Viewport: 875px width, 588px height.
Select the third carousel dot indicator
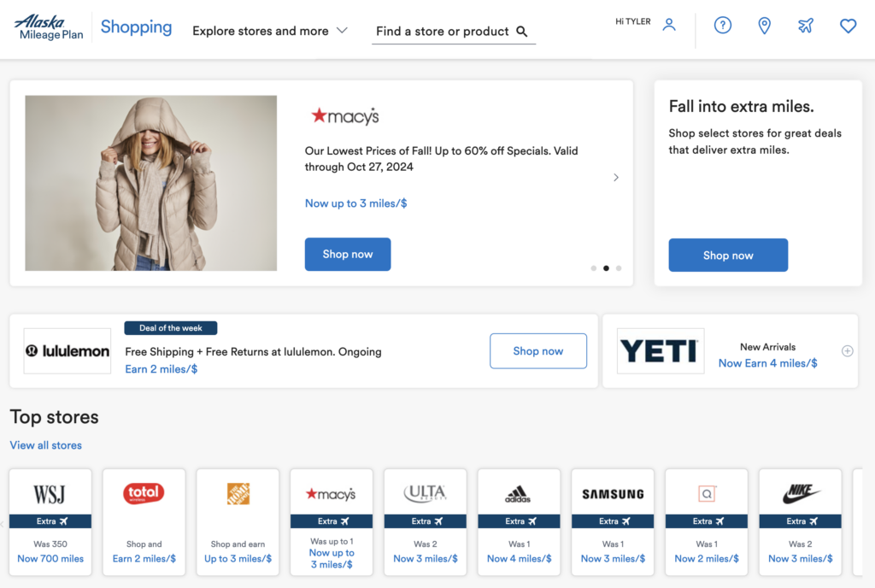[x=619, y=268]
